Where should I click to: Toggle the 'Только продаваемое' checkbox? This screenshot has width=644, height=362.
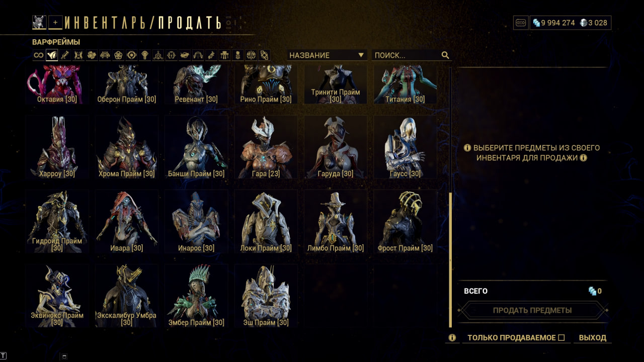click(561, 338)
